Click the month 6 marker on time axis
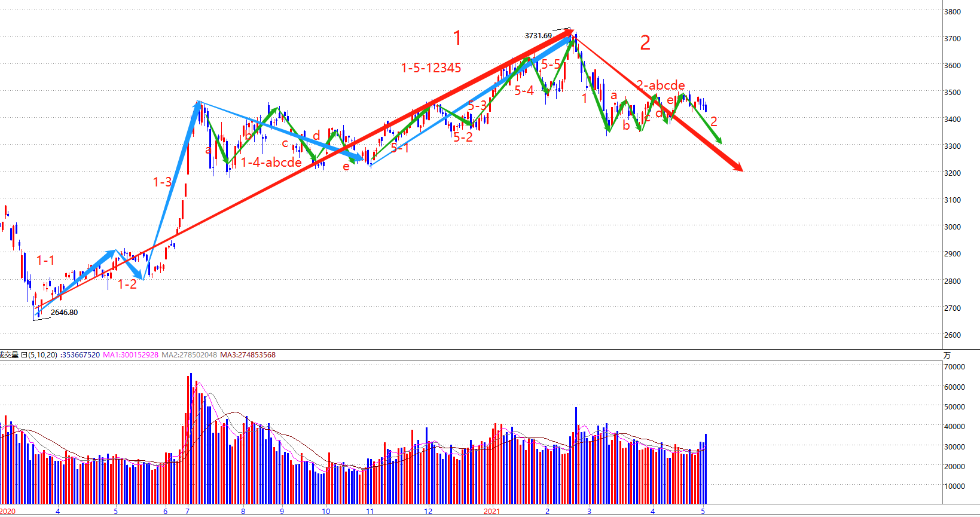This screenshot has height=517, width=980. (x=166, y=512)
